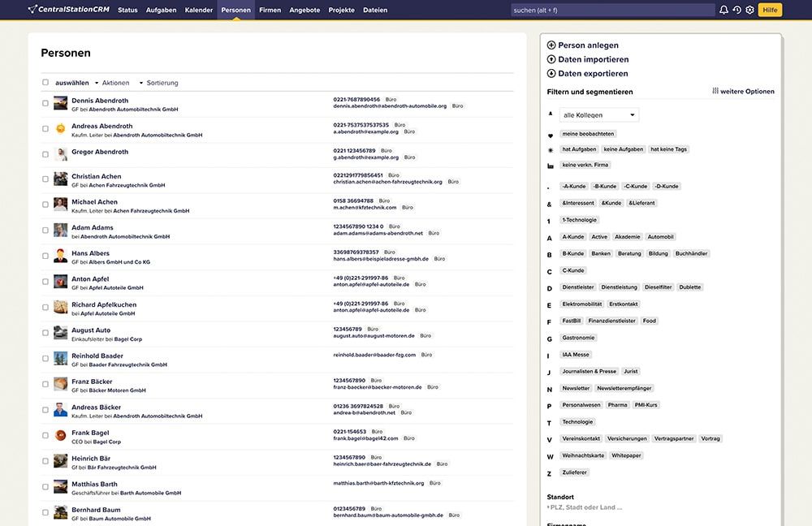
Task: Open the settings gear icon
Action: pyautogui.click(x=749, y=10)
